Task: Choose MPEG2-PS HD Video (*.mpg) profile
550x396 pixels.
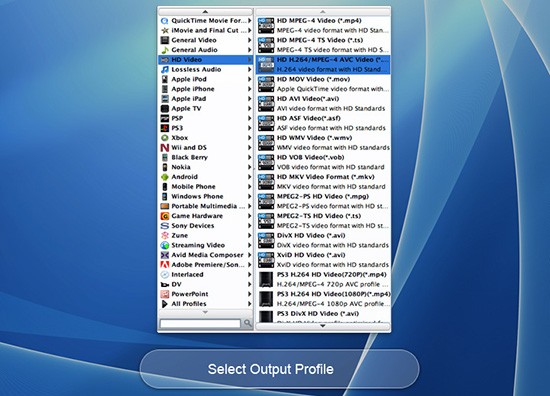Action: [x=323, y=201]
